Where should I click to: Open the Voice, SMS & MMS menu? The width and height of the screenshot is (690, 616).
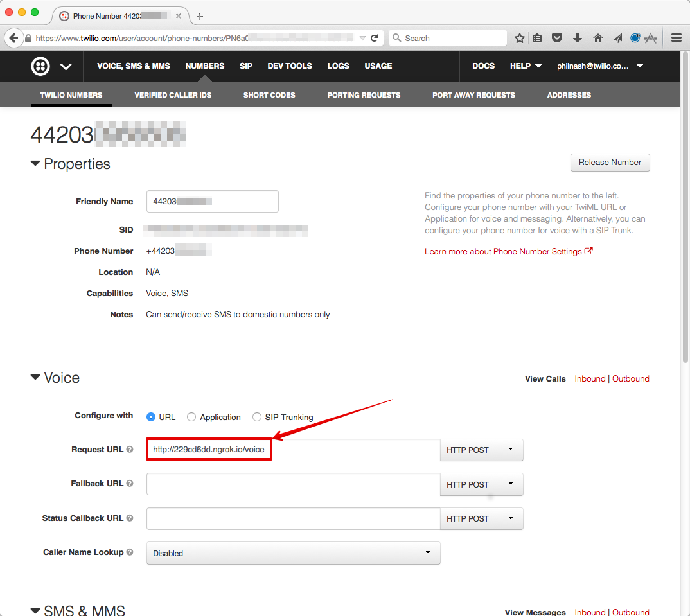point(134,66)
